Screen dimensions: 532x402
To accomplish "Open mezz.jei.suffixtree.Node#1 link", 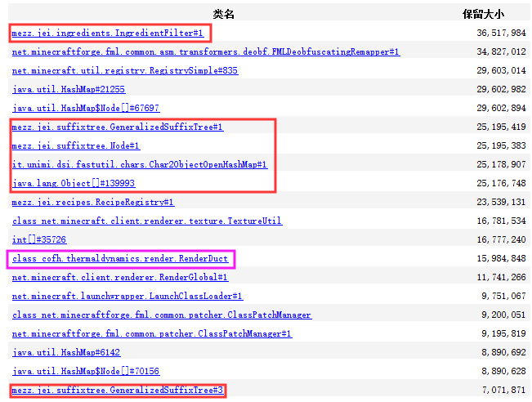I will point(76,146).
